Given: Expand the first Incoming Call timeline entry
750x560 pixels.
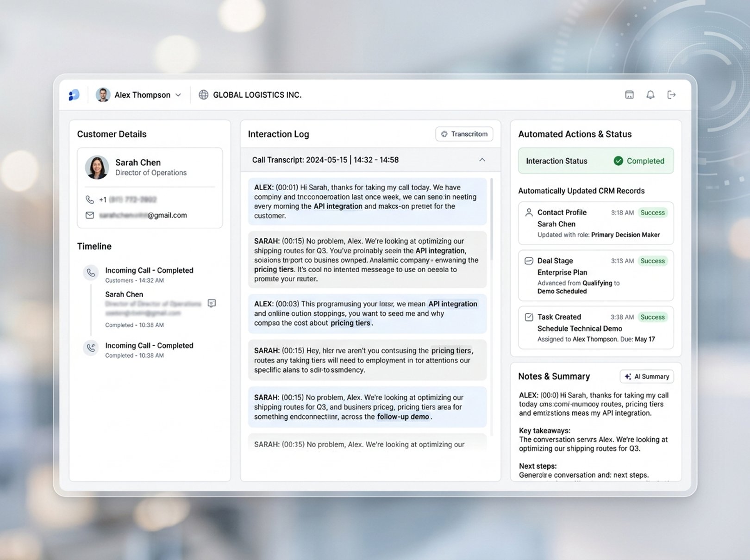Looking at the screenshot, I should pos(149,270).
